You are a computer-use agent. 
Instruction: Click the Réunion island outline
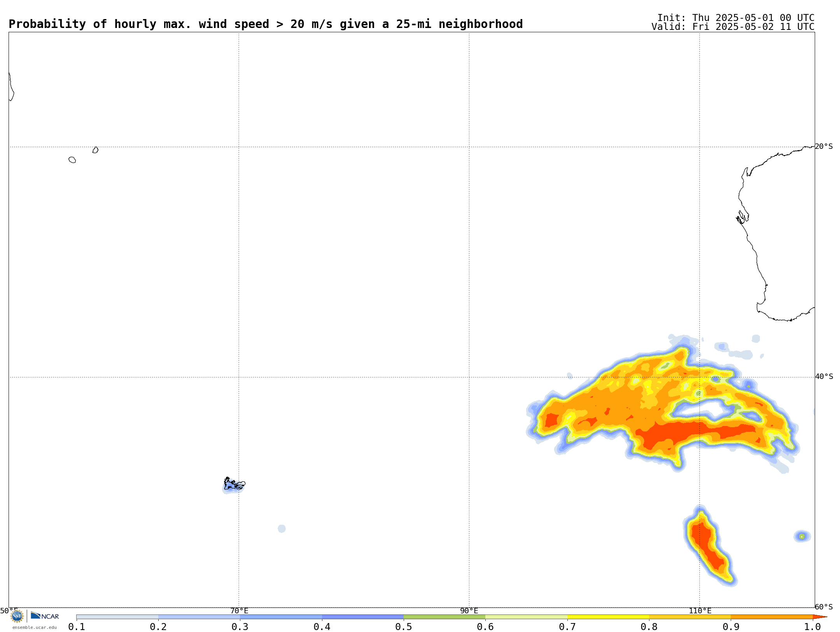pos(72,160)
